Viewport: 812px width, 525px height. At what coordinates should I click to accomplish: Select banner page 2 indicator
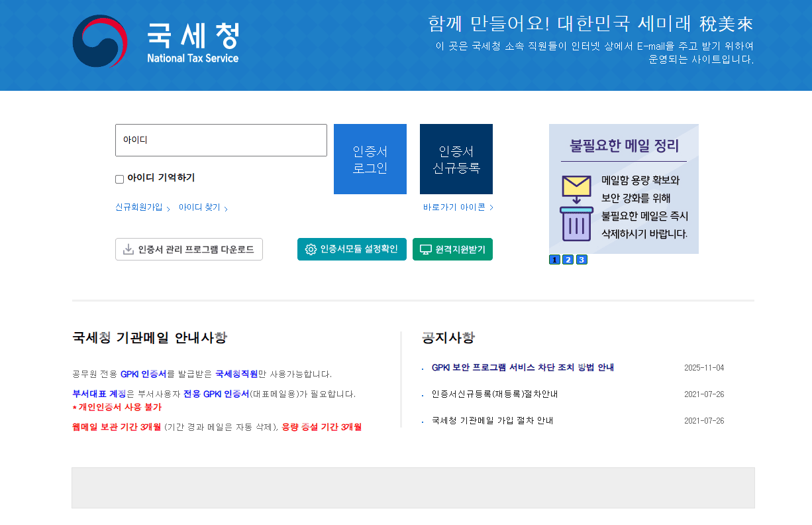pos(568,259)
